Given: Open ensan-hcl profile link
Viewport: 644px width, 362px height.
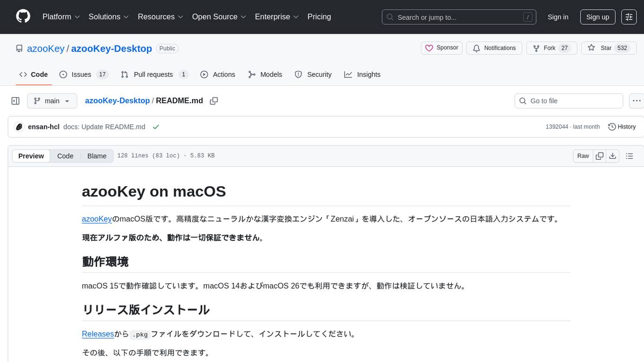Looking at the screenshot, I should 44,127.
